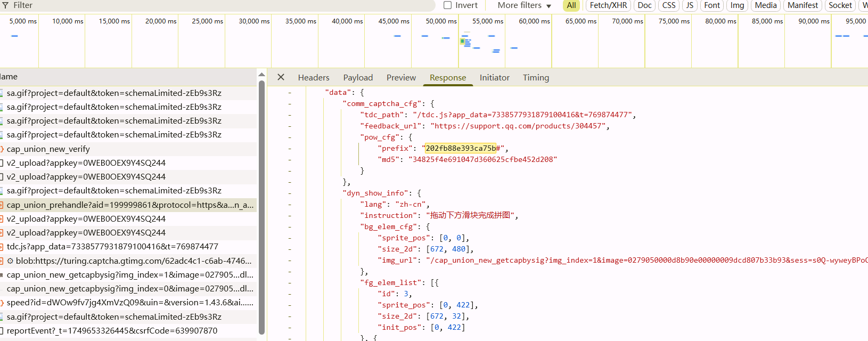
Task: Click the request list scroll-up arrow
Action: (x=261, y=75)
